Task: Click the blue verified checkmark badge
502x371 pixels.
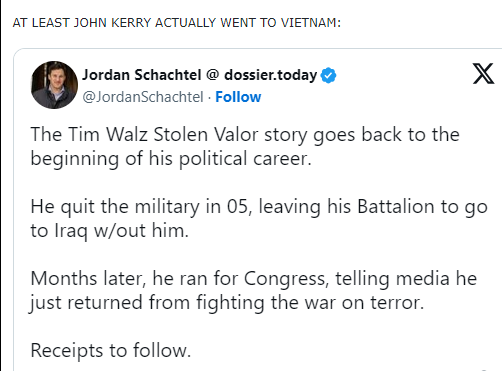Action: point(328,75)
